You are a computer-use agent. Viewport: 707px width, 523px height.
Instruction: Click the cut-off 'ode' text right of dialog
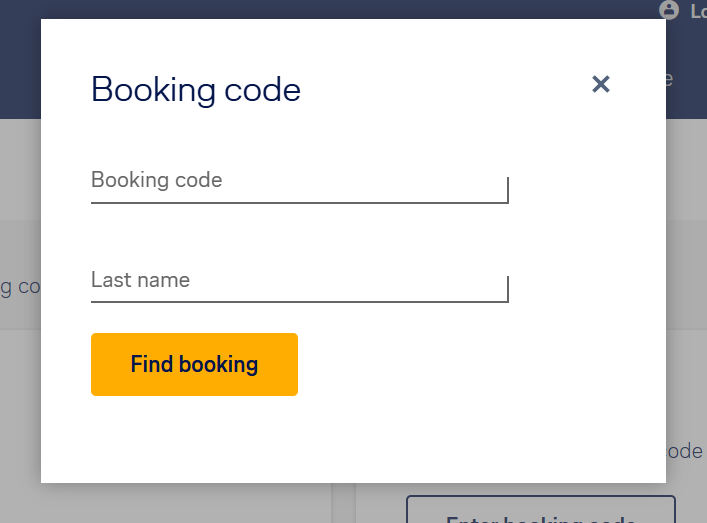coord(684,451)
